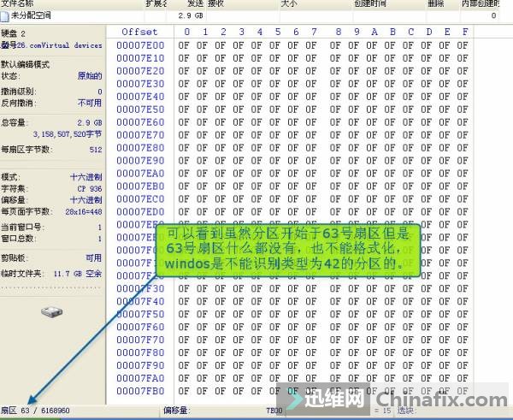Click the last byte in row 00007E20

pyautogui.click(x=463, y=71)
